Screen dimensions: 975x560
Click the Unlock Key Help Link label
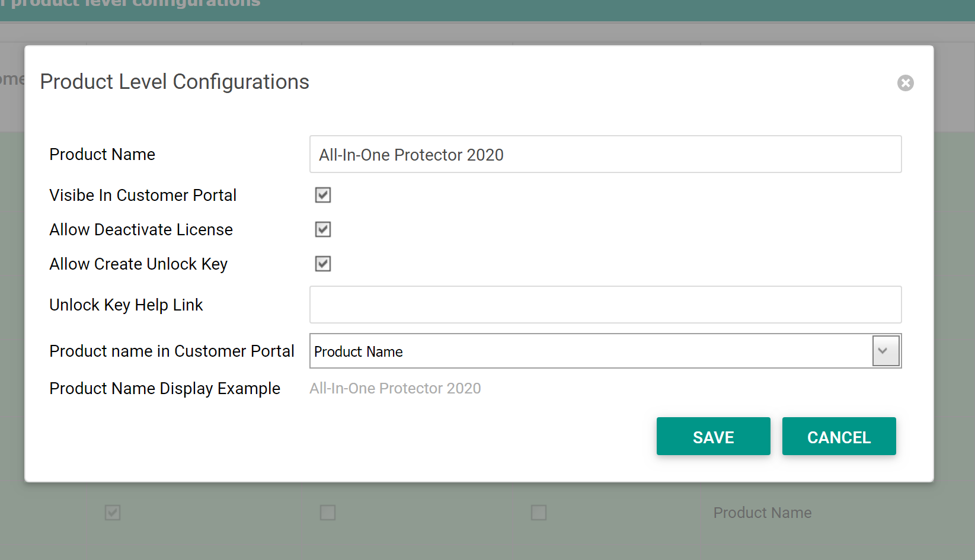(126, 305)
